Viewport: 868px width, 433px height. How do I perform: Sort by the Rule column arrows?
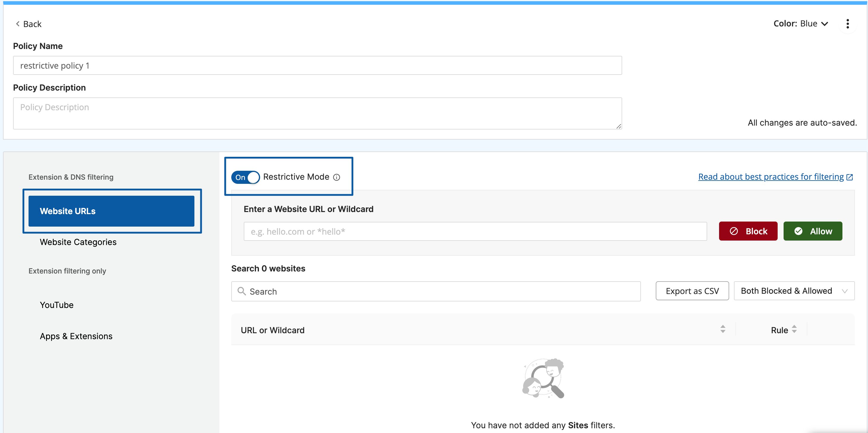[794, 329]
